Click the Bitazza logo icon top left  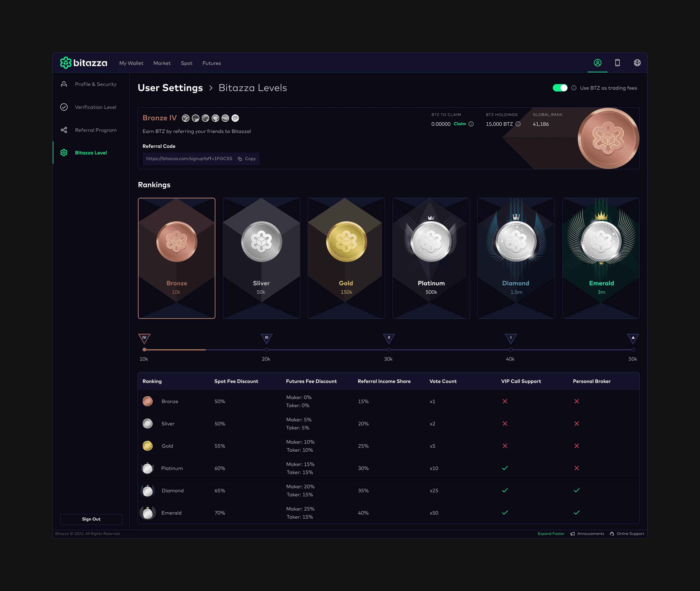[66, 63]
